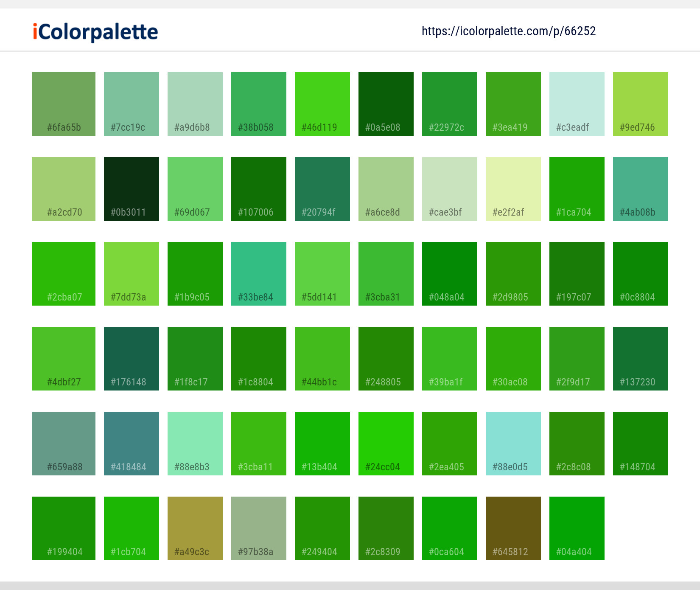Select the sage #97b38a swatch
The image size is (700, 590).
point(259,528)
